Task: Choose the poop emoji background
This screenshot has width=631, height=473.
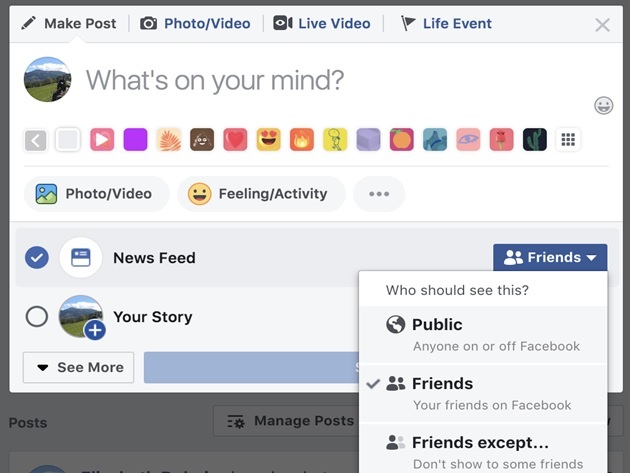Action: (202, 140)
